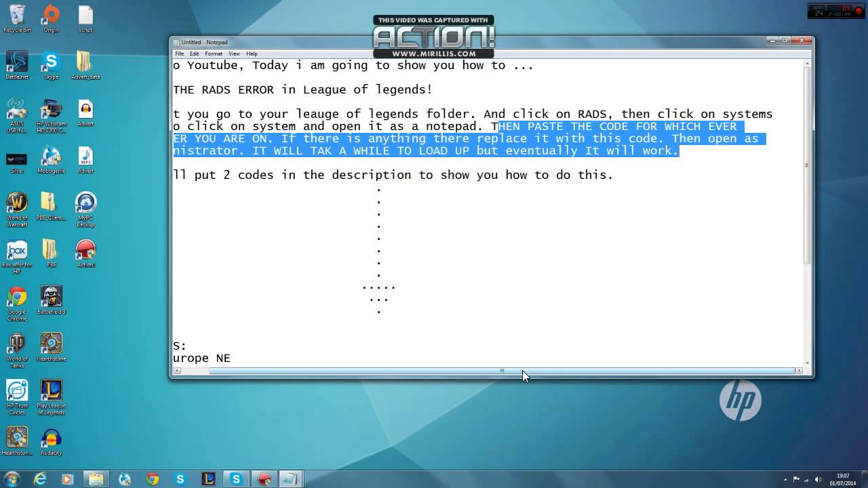Open League of Legends taskbar icon
The image size is (868, 488).
[x=208, y=479]
